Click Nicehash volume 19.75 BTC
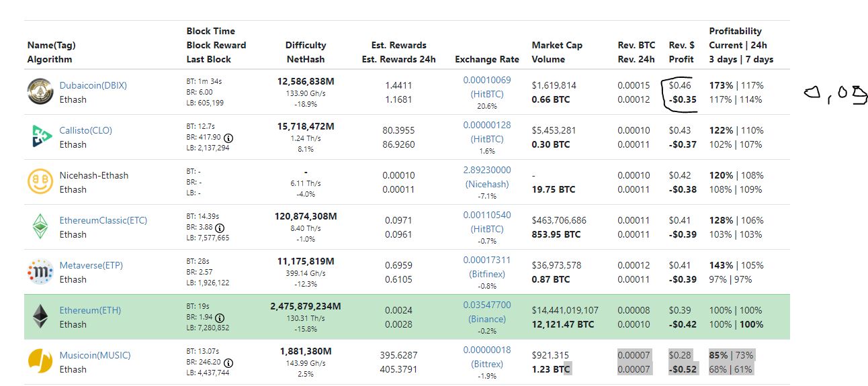868x386 pixels. [554, 189]
